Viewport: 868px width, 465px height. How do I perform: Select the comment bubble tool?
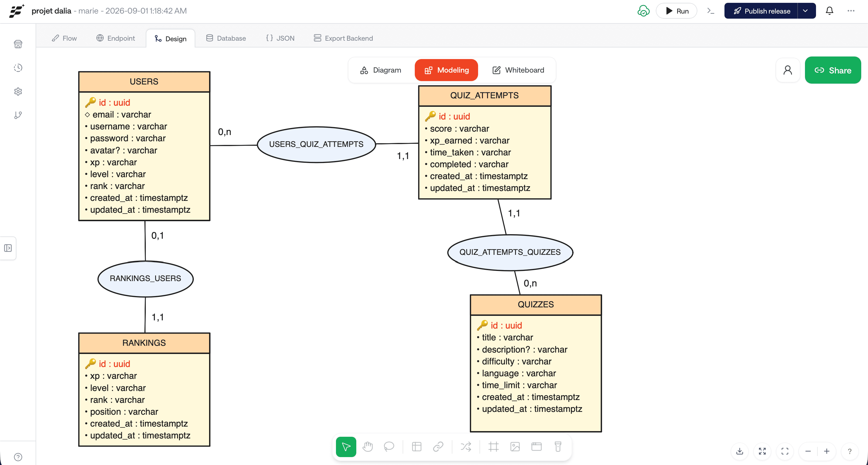coord(389,447)
